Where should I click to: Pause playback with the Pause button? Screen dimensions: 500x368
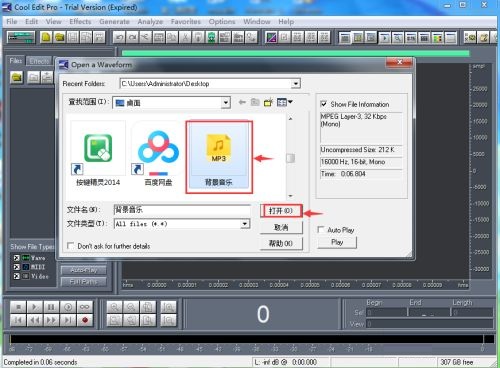click(x=51, y=307)
